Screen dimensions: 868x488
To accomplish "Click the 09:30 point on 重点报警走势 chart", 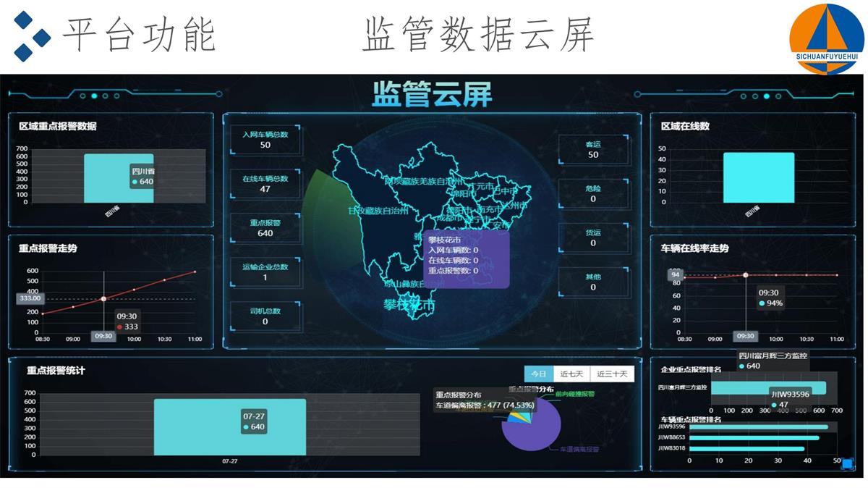I will (103, 298).
